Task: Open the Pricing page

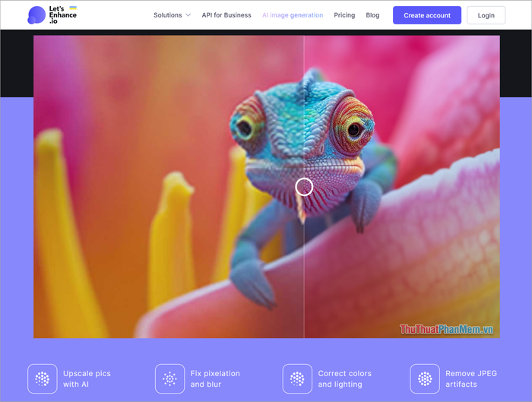Action: point(344,15)
